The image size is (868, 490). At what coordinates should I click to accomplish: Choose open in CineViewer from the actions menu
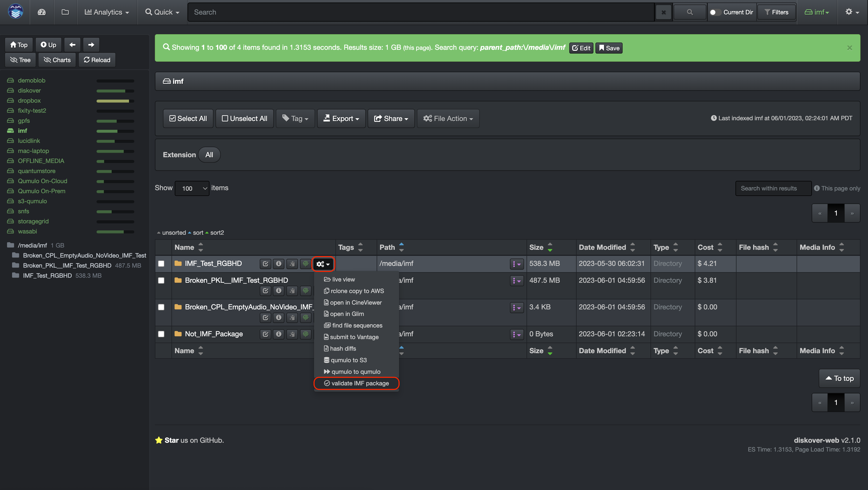coord(356,302)
